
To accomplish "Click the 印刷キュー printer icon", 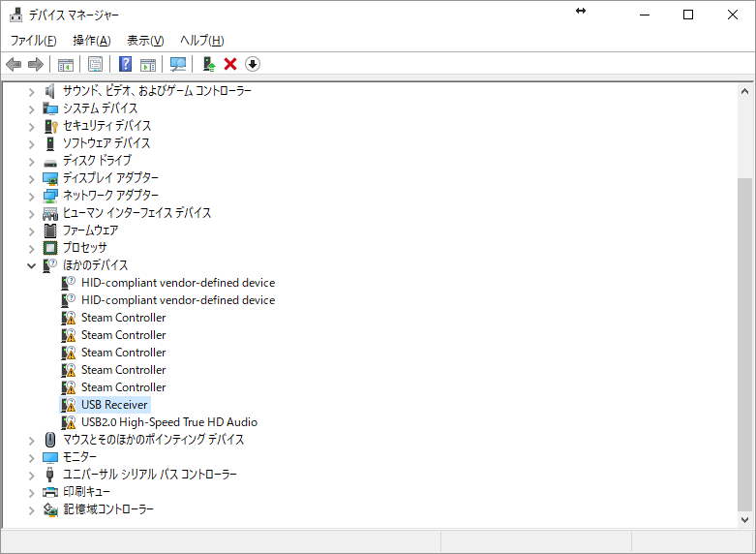I will 50,492.
